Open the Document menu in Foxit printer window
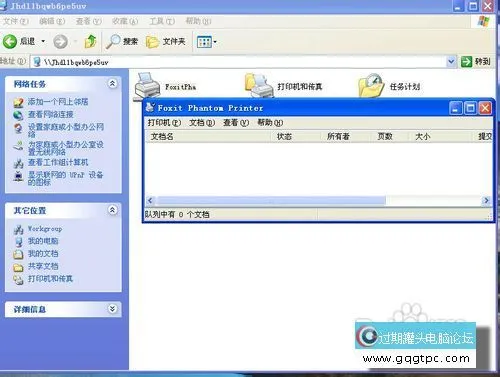This screenshot has height=377, width=500. [202, 123]
